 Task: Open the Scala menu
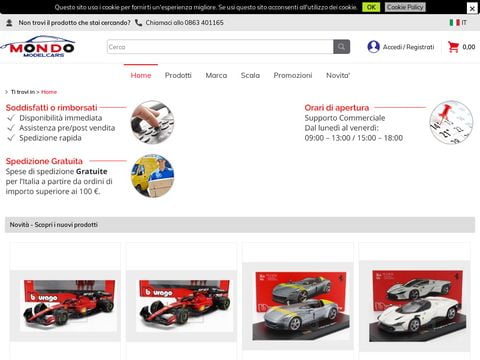point(250,75)
